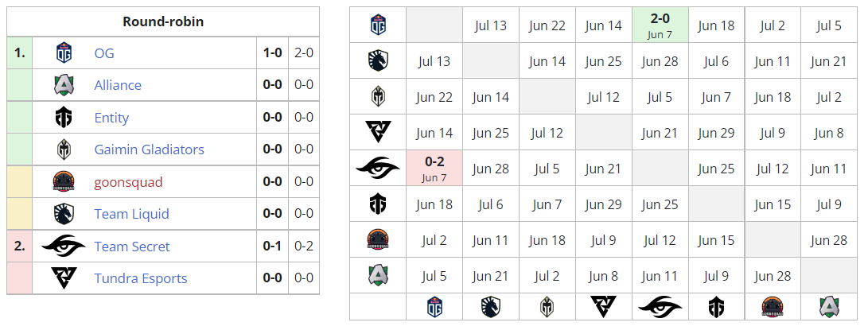Screen dimensions: 868x330
Task: Click Alliance logo in crosstable bottom row
Action: pos(829,307)
